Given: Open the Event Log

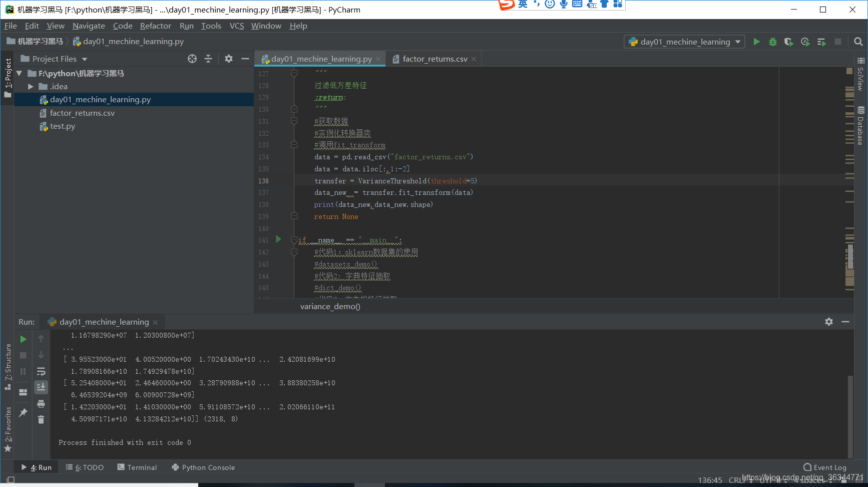Looking at the screenshot, I should pos(824,467).
